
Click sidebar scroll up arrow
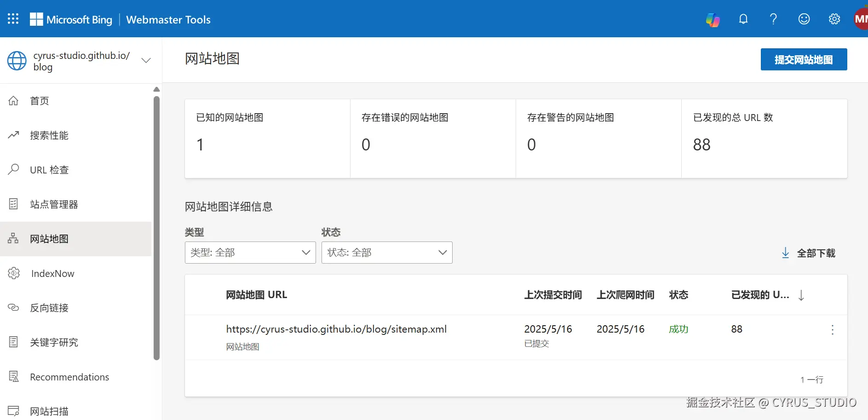(x=156, y=89)
